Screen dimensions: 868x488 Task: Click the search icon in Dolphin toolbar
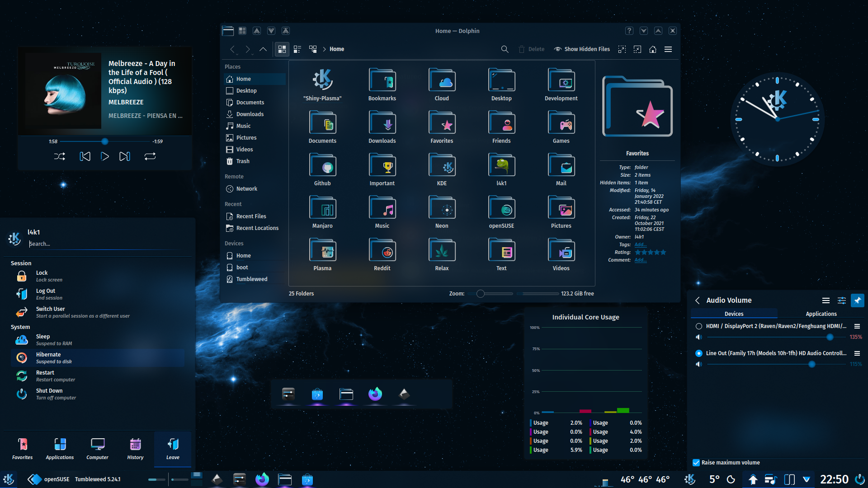pos(505,49)
